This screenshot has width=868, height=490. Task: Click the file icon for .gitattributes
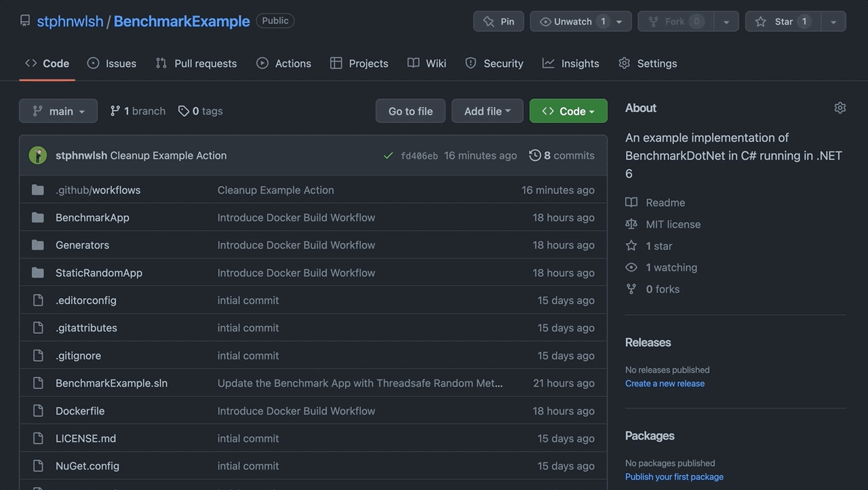click(38, 328)
